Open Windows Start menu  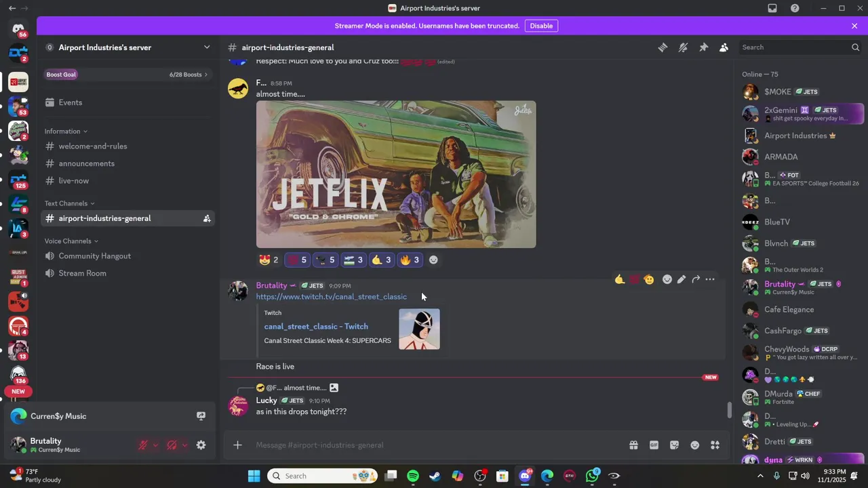(x=254, y=476)
